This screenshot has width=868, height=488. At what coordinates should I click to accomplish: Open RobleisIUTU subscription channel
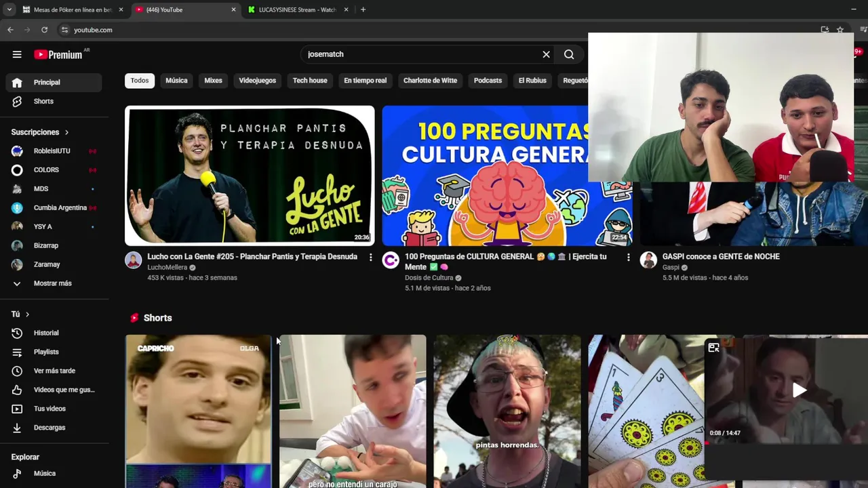54,150
